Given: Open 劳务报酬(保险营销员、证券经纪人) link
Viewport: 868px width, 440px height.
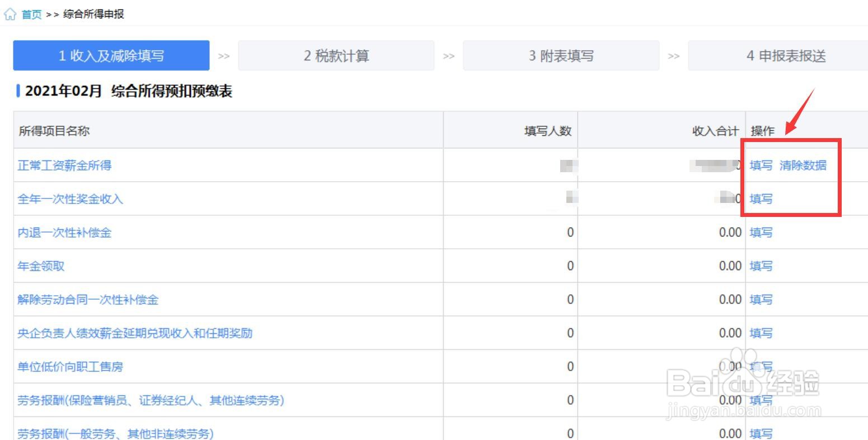Looking at the screenshot, I should coord(151,400).
